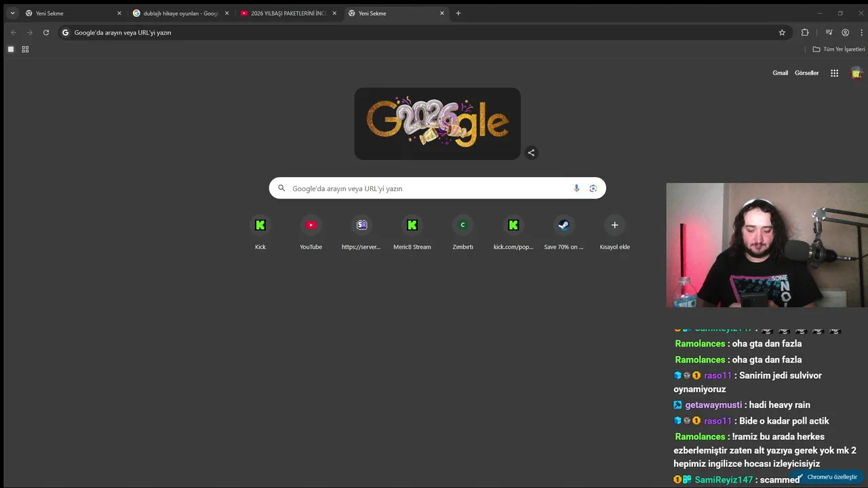Screen dimensions: 868x488
Task: Click the Google 2026 doodle
Action: pos(437,123)
